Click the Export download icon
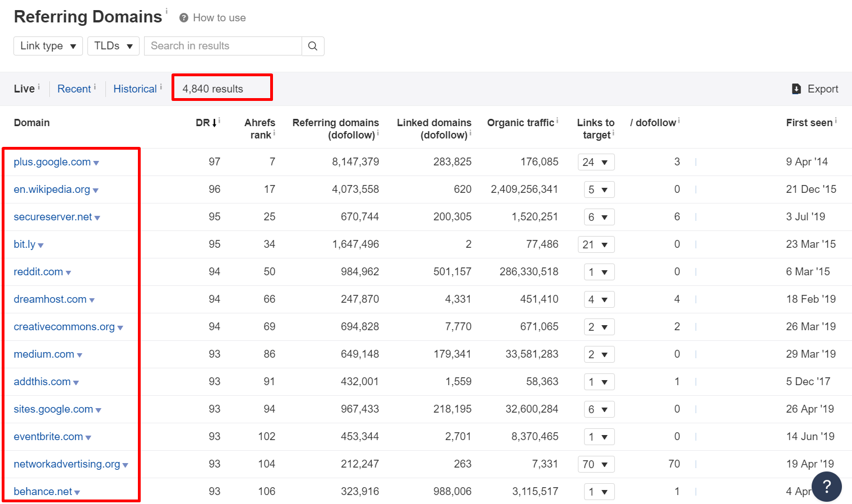The image size is (852, 504). pyautogui.click(x=796, y=89)
